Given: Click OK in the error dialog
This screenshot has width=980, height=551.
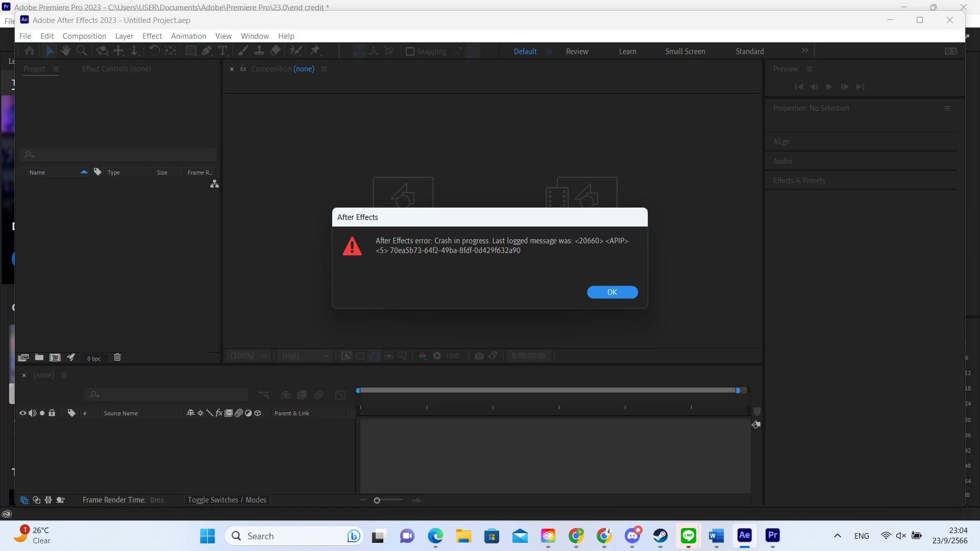Looking at the screenshot, I should click(x=612, y=292).
